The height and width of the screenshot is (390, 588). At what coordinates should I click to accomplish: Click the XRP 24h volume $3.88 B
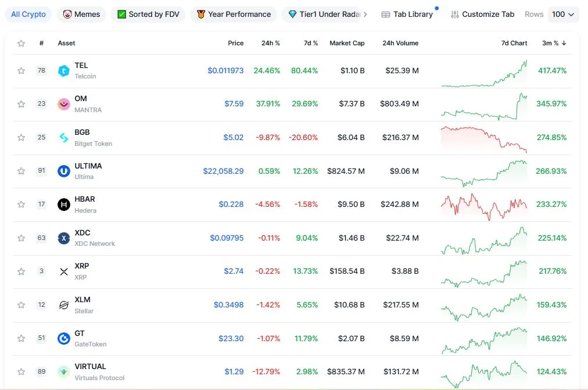405,271
